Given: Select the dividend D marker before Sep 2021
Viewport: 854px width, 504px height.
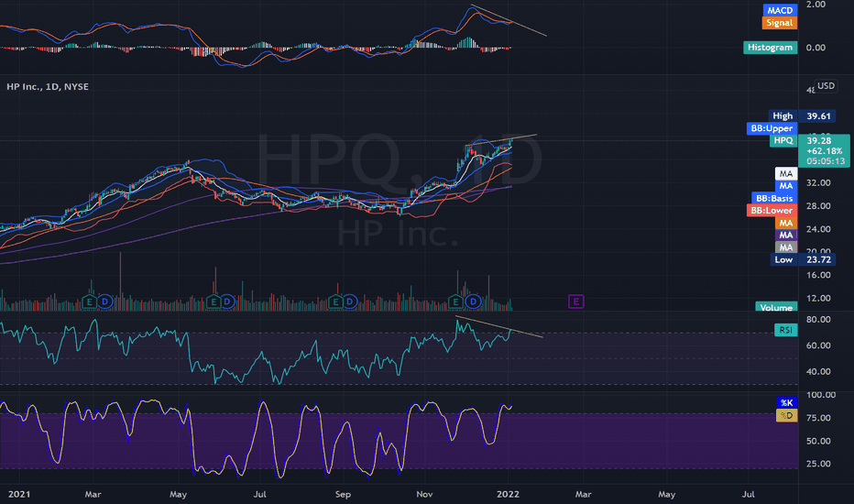Looking at the screenshot, I should click(x=350, y=301).
